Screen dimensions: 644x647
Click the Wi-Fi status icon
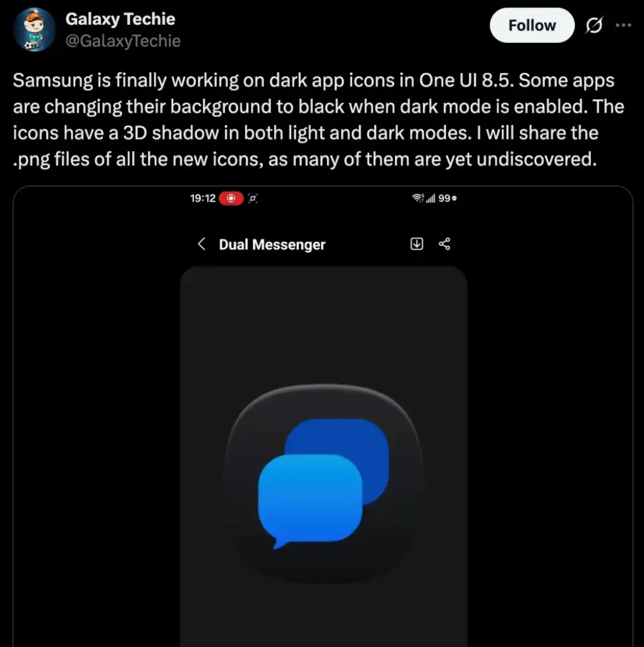pyautogui.click(x=418, y=198)
